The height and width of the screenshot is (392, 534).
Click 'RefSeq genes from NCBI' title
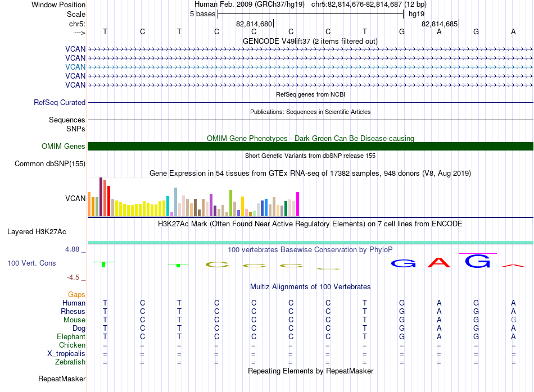[311, 94]
